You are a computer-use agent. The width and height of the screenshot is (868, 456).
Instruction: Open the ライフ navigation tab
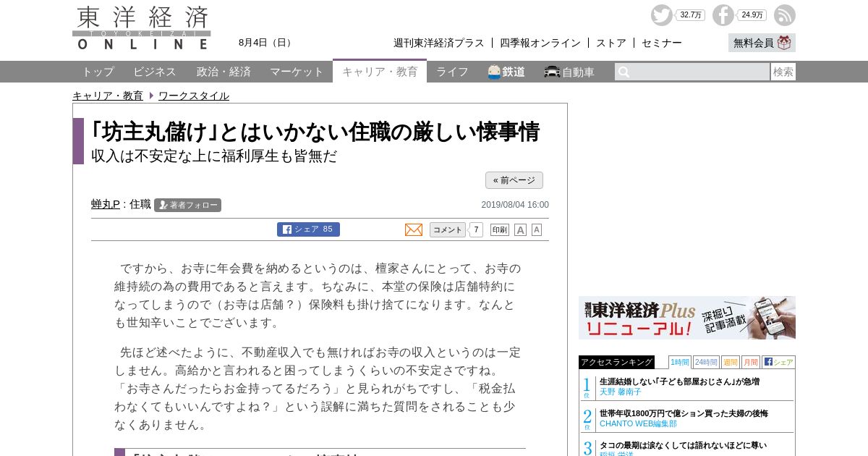[452, 72]
